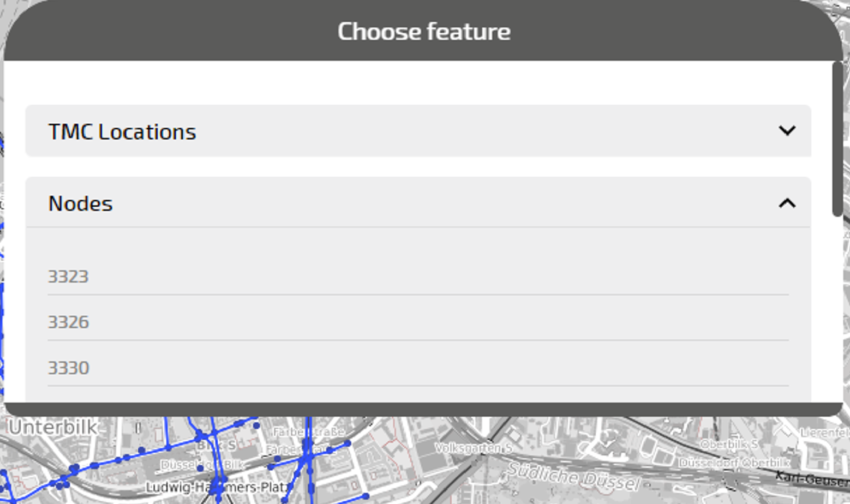Click the TMC Locations heading text
This screenshot has height=504, width=850.
(122, 132)
